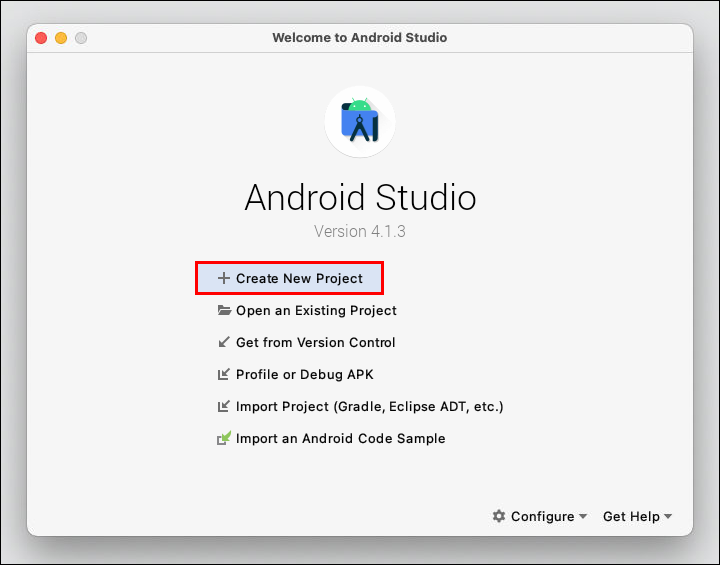Click the open folder icon for Existing Project
720x565 pixels.
(224, 310)
